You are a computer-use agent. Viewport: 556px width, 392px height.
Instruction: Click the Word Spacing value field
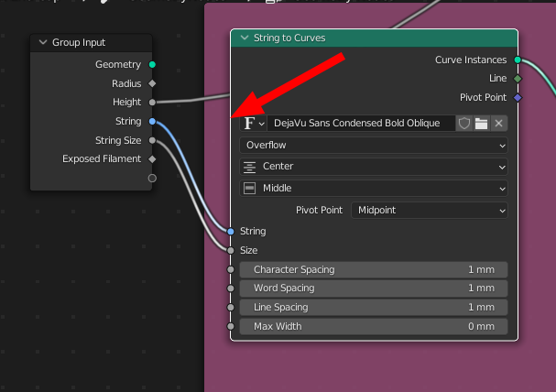pos(374,289)
